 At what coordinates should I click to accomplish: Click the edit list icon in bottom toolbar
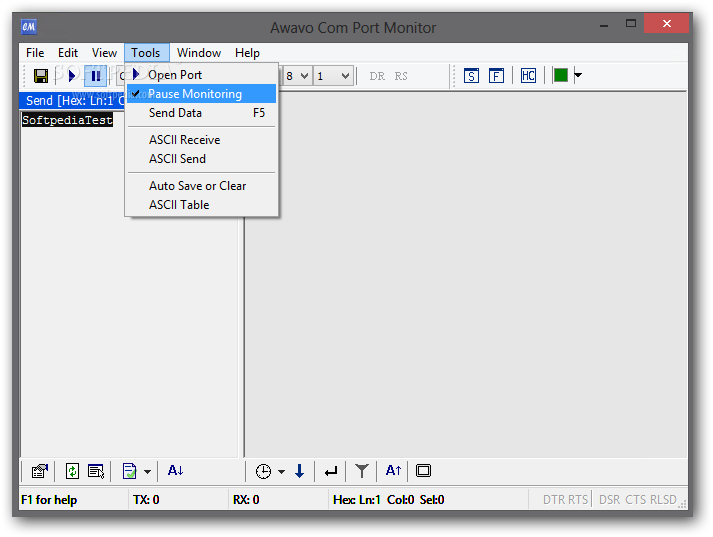click(96, 471)
